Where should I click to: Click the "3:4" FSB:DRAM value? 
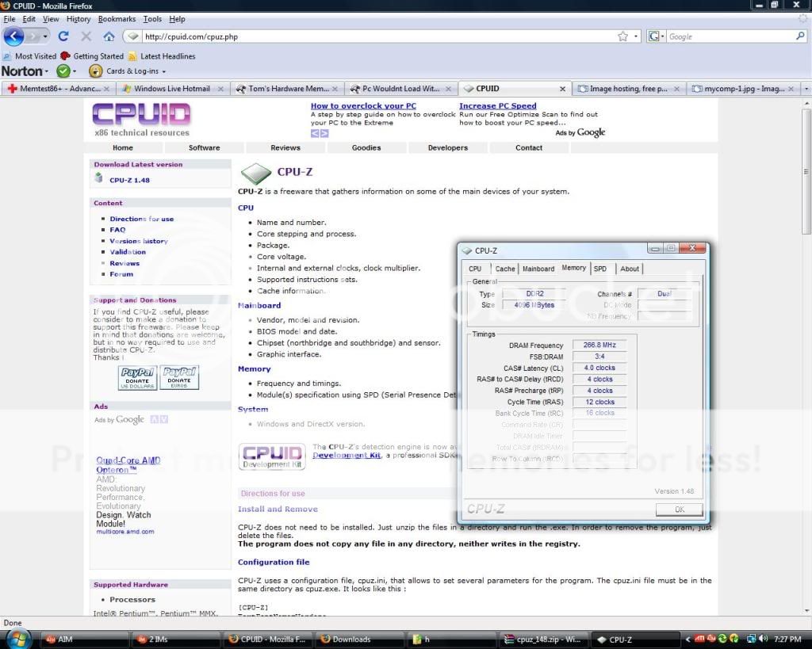click(x=599, y=356)
